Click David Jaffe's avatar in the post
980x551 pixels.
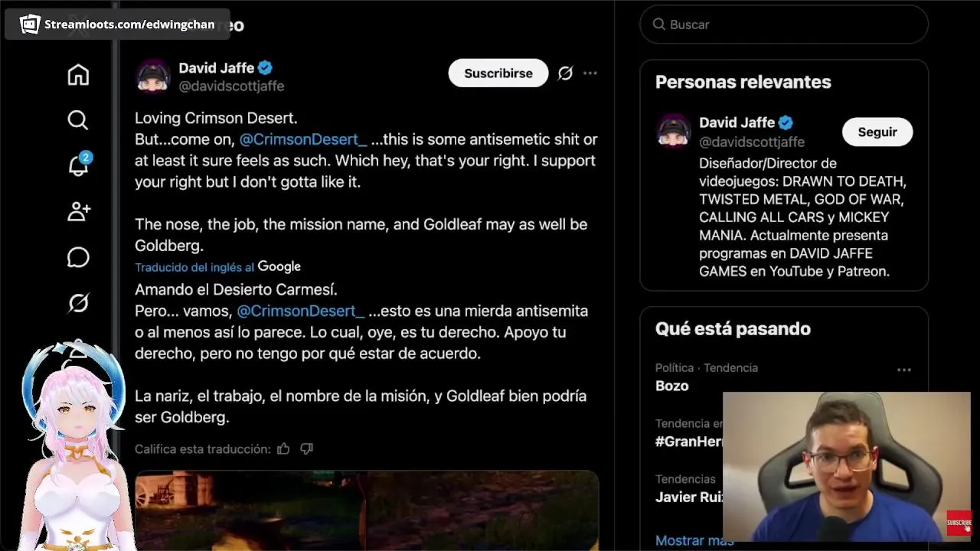(x=152, y=77)
